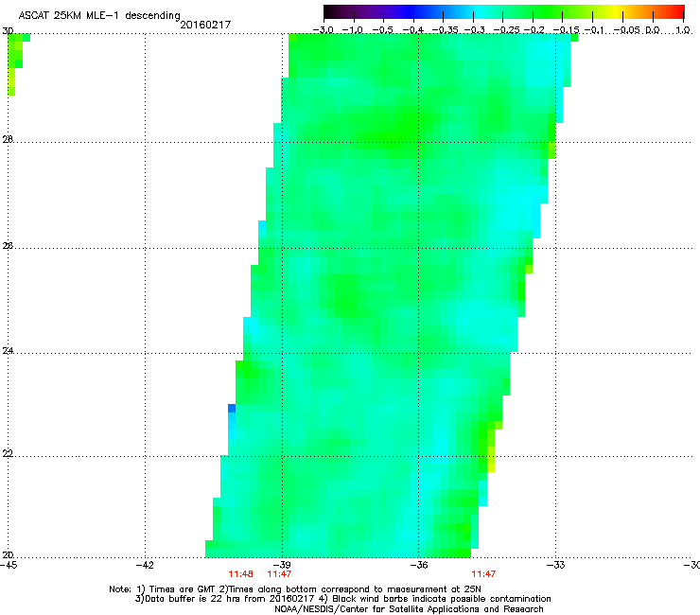Click the title "ASCAT 25KM MLE-1 descending"
The height and width of the screenshot is (615, 700).
[x=99, y=15]
